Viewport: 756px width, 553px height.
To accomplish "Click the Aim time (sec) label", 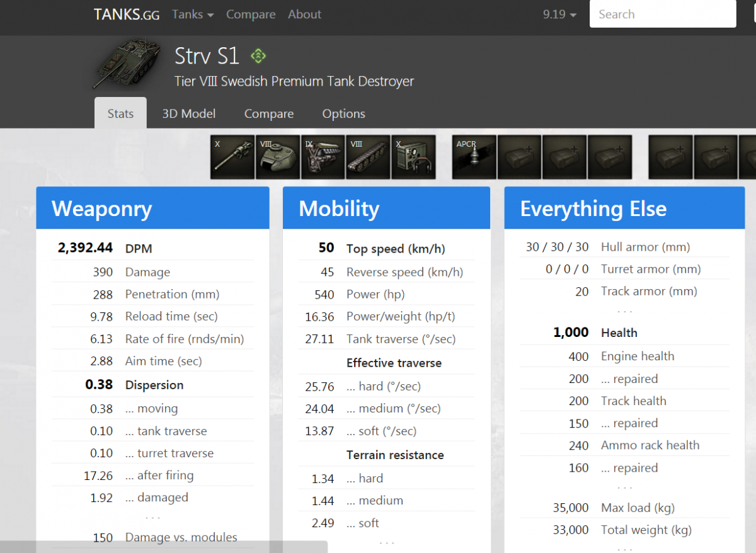I will pos(164,361).
